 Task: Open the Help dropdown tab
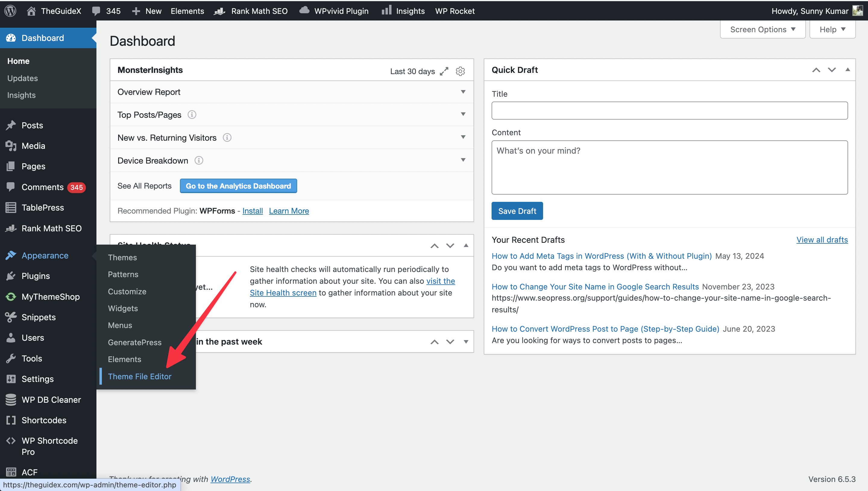tap(832, 29)
